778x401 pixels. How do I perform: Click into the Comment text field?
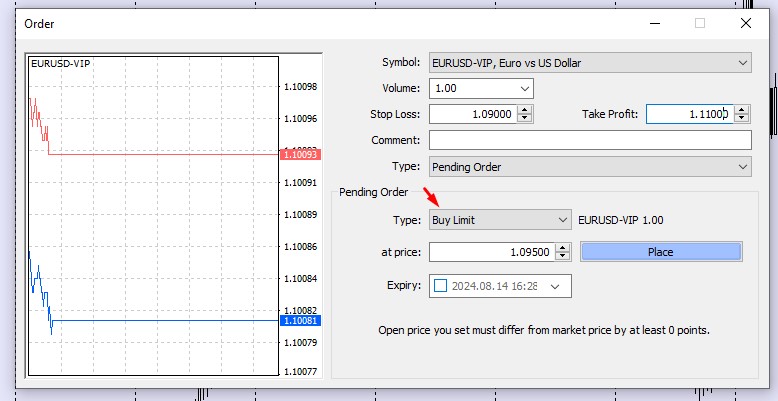[590, 140]
